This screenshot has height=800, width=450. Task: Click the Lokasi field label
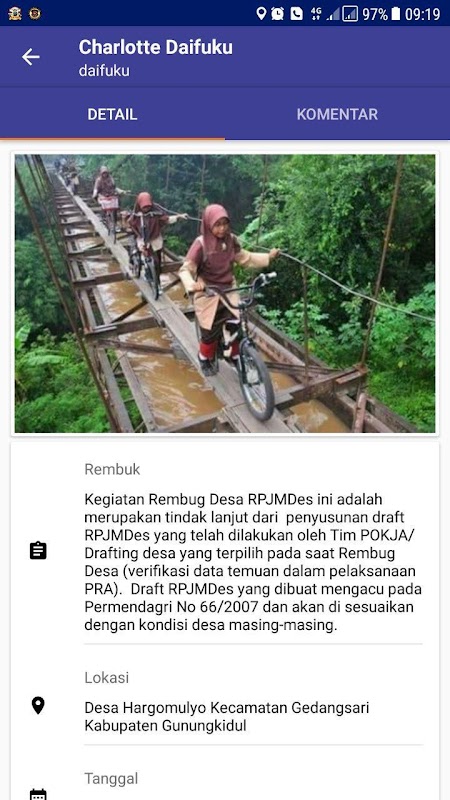point(107,678)
